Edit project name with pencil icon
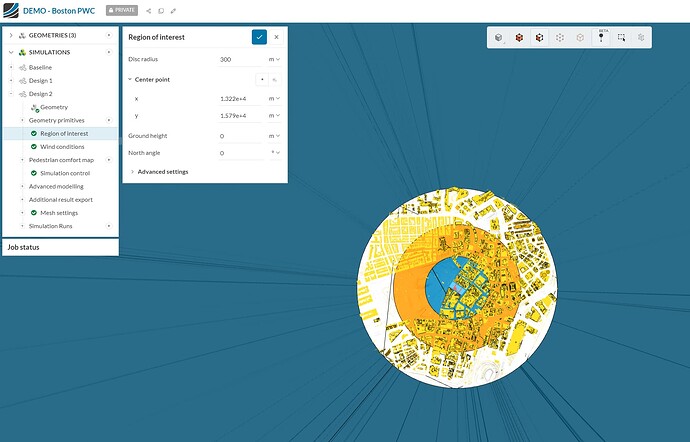 click(173, 11)
